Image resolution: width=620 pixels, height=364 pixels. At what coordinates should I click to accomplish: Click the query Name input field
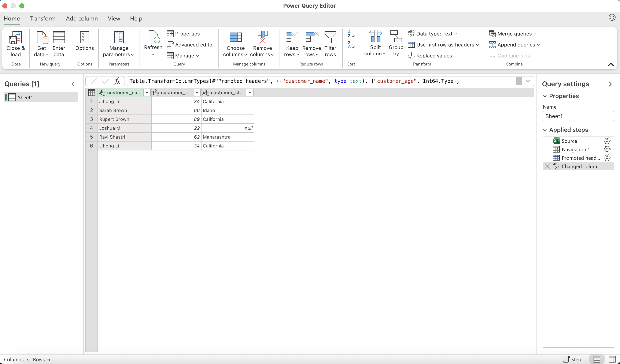[x=578, y=116]
